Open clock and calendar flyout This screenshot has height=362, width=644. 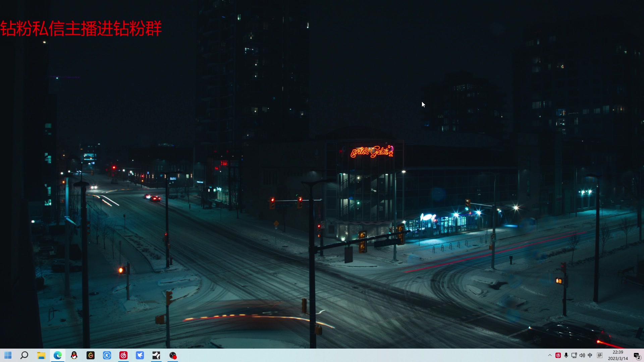pos(618,355)
